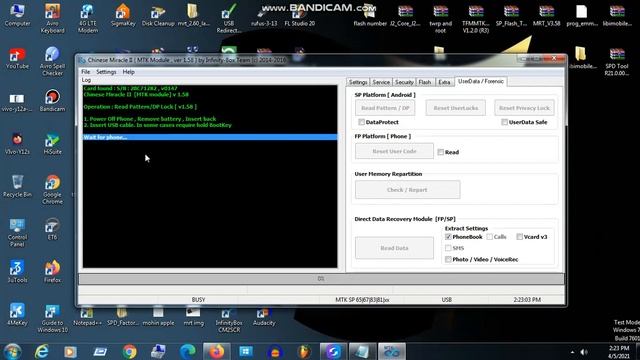Open the YouTube desktop shortcut

click(x=17, y=58)
